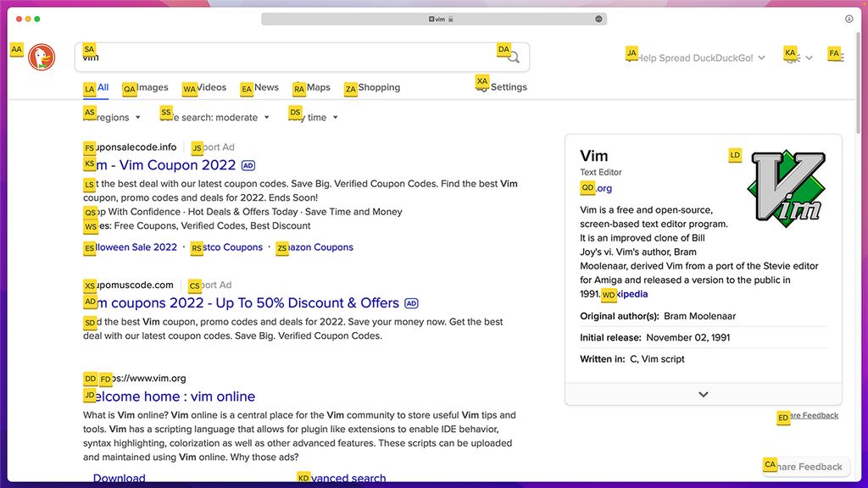Viewport: 868px width, 488px height.
Task: Click the Advanced search link
Action: tap(345, 478)
